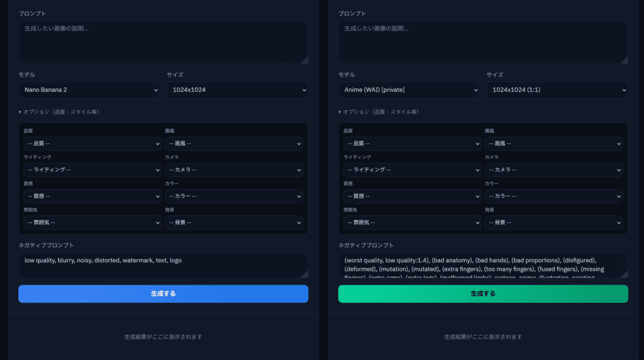This screenshot has width=644, height=360.
Task: Open the カメラ dropdown in the Anime panel
Action: coord(553,170)
